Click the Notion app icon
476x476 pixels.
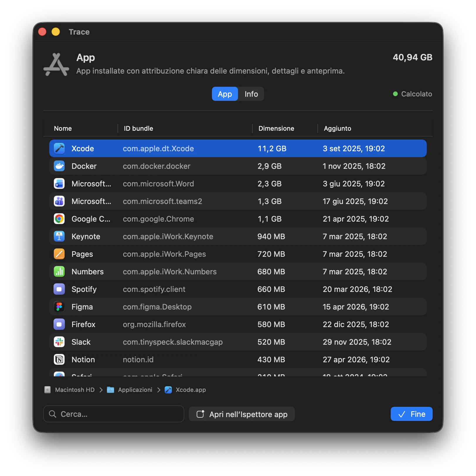(59, 360)
